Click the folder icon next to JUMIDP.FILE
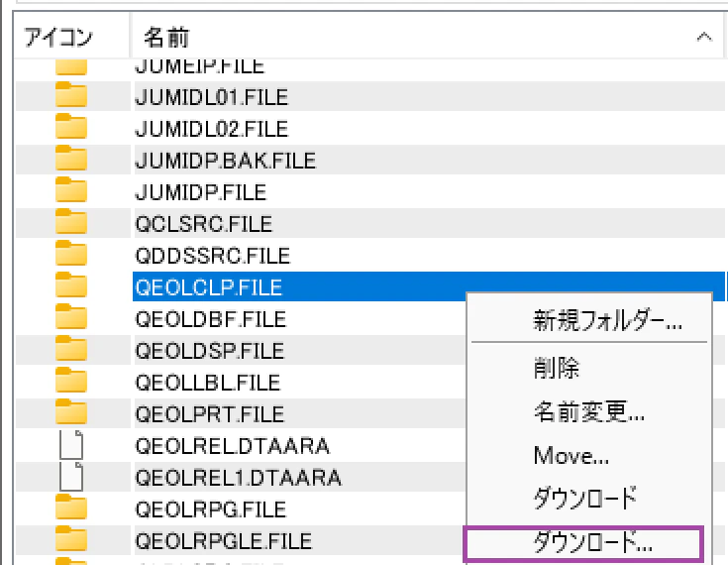Image resolution: width=728 pixels, height=565 pixels. tap(71, 190)
